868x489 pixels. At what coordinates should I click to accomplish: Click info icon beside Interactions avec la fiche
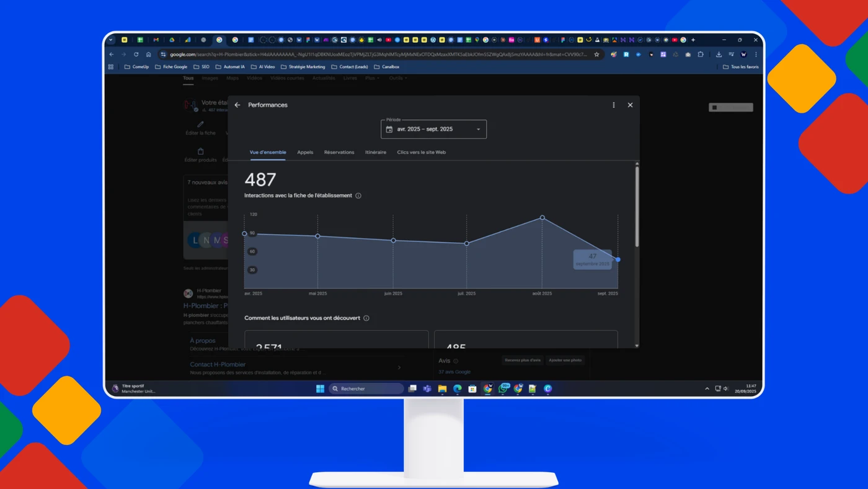pyautogui.click(x=358, y=195)
